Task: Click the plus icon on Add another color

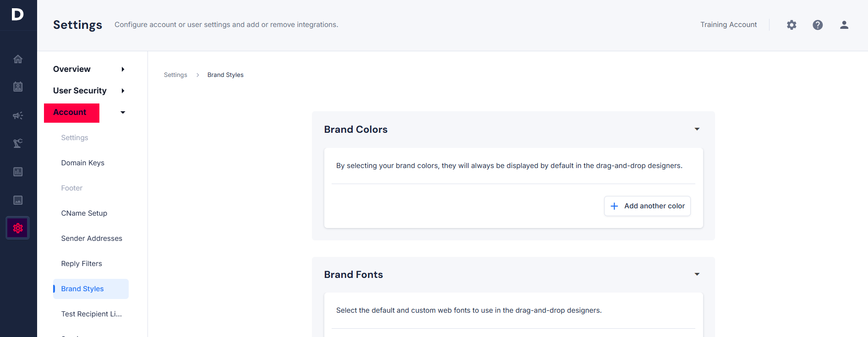Action: click(x=614, y=206)
